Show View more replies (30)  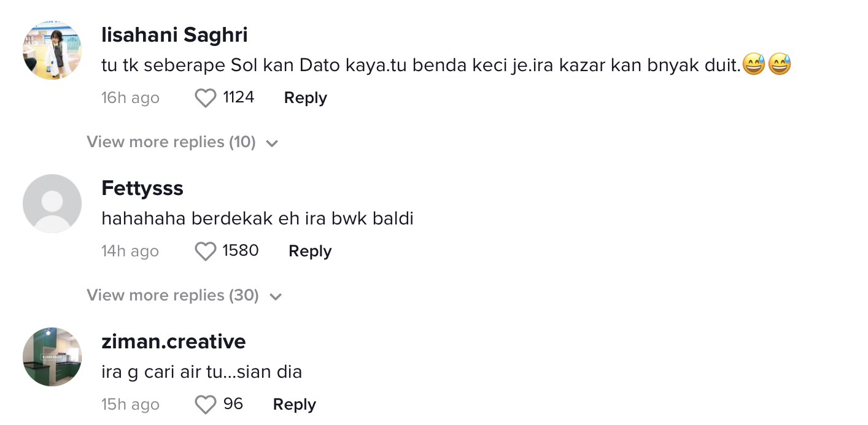click(172, 296)
